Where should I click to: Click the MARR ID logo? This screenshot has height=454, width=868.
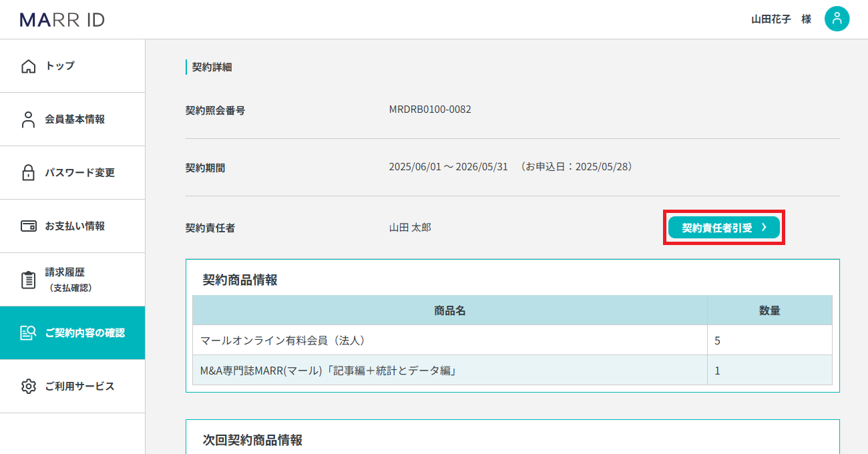tap(62, 19)
